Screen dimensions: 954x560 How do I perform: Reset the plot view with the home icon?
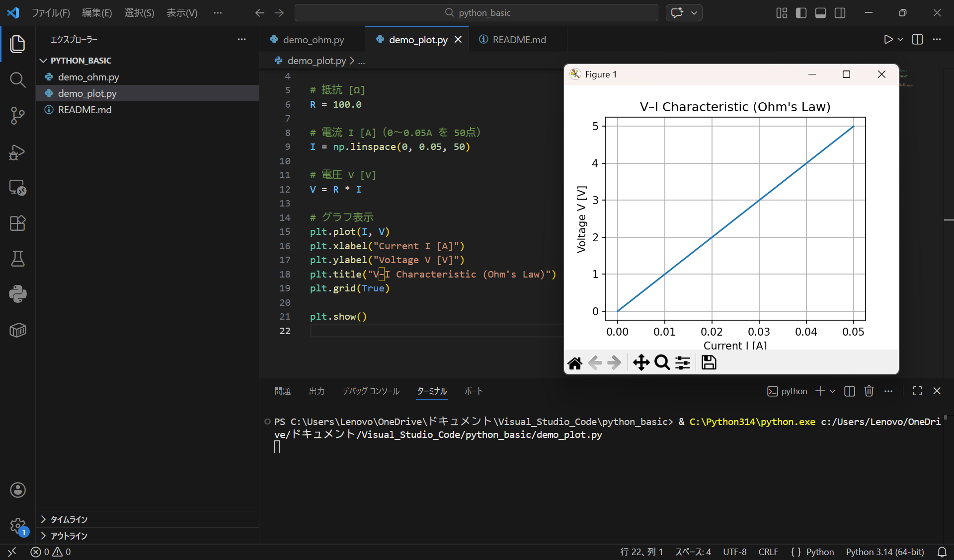575,362
